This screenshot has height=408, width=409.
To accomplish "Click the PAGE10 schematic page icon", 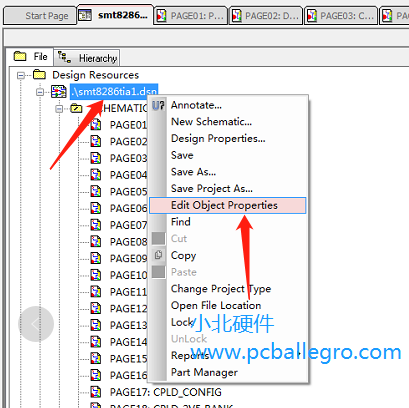I will (x=96, y=275).
